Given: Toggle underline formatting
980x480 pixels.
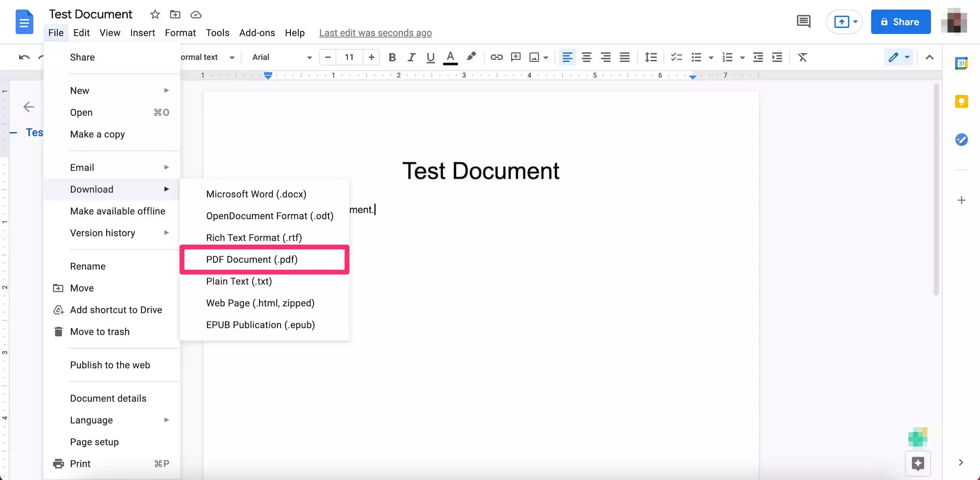Looking at the screenshot, I should [x=430, y=57].
